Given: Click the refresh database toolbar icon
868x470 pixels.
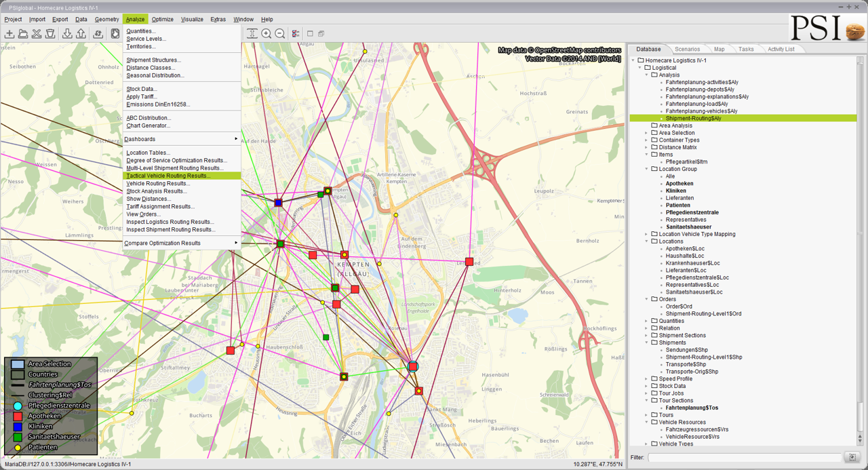Looking at the screenshot, I should point(98,34).
